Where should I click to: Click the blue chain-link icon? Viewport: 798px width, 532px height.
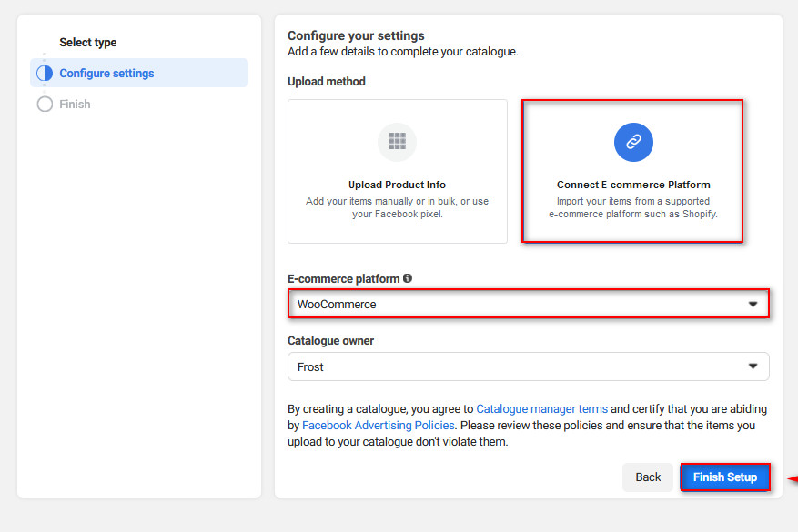point(633,141)
